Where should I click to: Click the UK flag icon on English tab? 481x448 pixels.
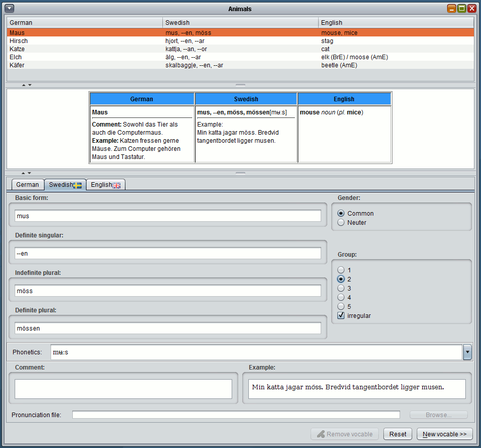pyautogui.click(x=116, y=185)
